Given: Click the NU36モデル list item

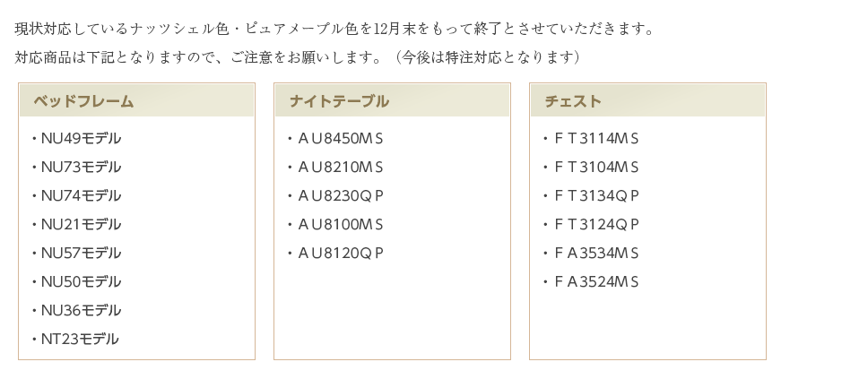Looking at the screenshot, I should click(81, 311).
